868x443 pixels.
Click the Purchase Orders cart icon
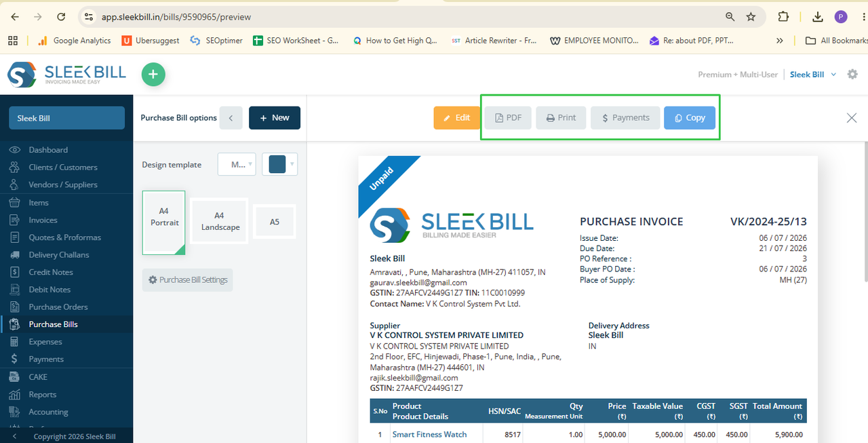pyautogui.click(x=14, y=307)
